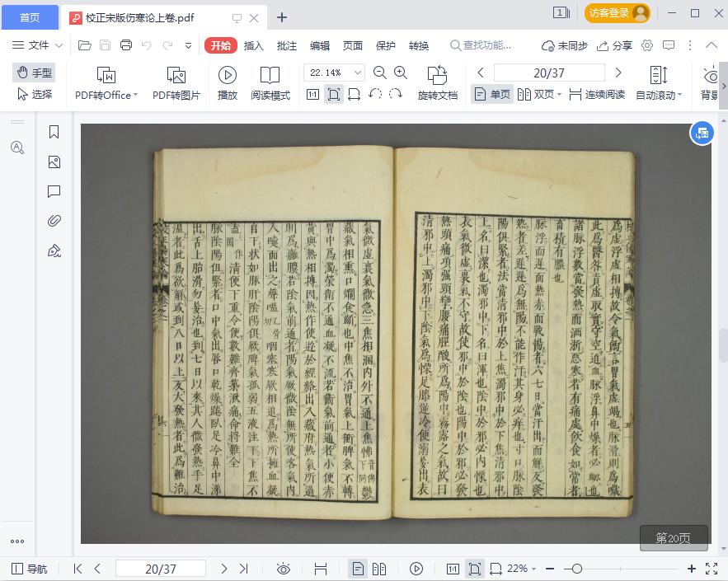Select the 手型 hand tool
Screen dimensions: 728x581
pos(35,73)
